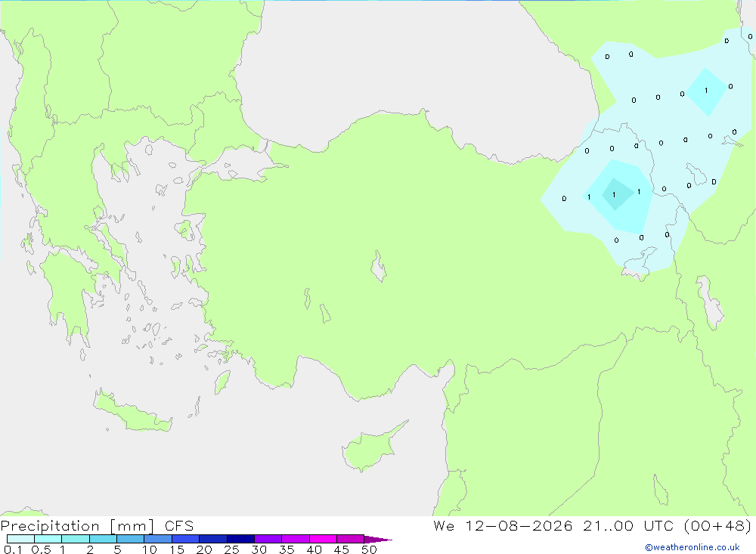Click the 0.1–0.5 mm legend swatch
The image size is (756, 554).
pos(20,539)
